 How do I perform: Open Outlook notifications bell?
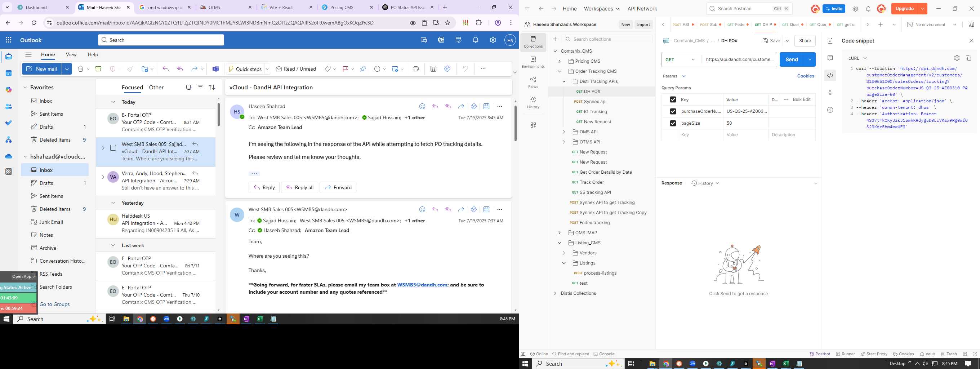point(476,40)
